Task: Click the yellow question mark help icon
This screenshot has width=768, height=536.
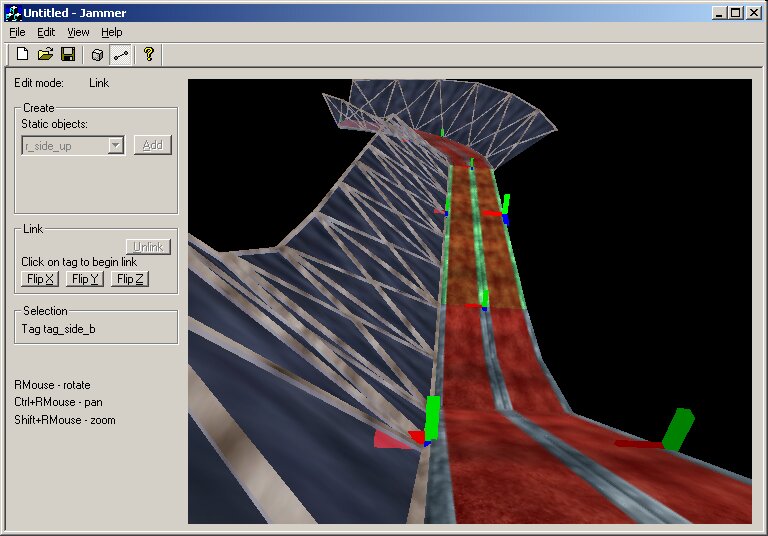Action: tap(149, 54)
